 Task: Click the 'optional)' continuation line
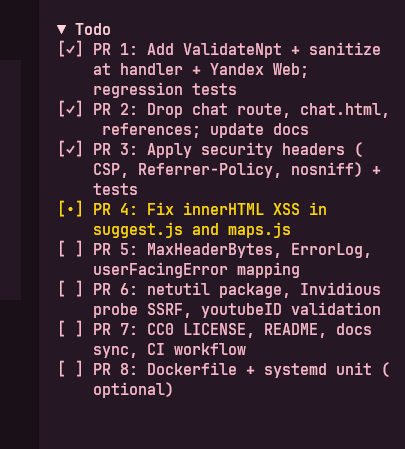click(x=133, y=390)
